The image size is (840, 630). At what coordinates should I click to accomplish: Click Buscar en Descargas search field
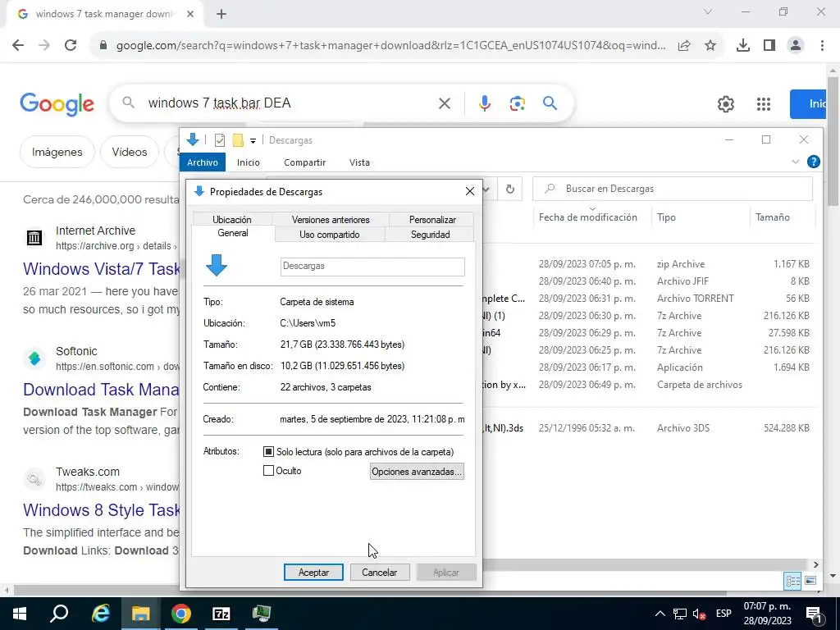[673, 189]
